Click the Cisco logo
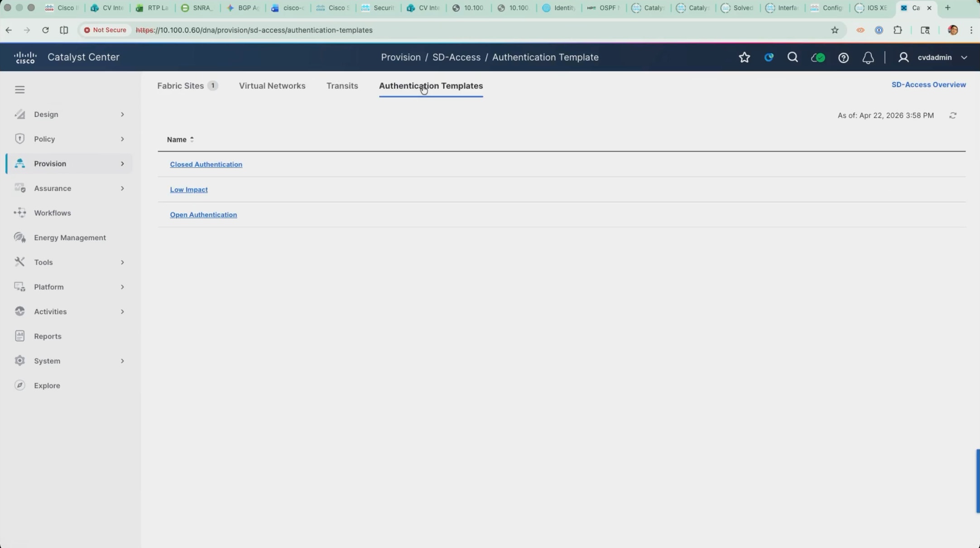980x548 pixels. click(25, 57)
